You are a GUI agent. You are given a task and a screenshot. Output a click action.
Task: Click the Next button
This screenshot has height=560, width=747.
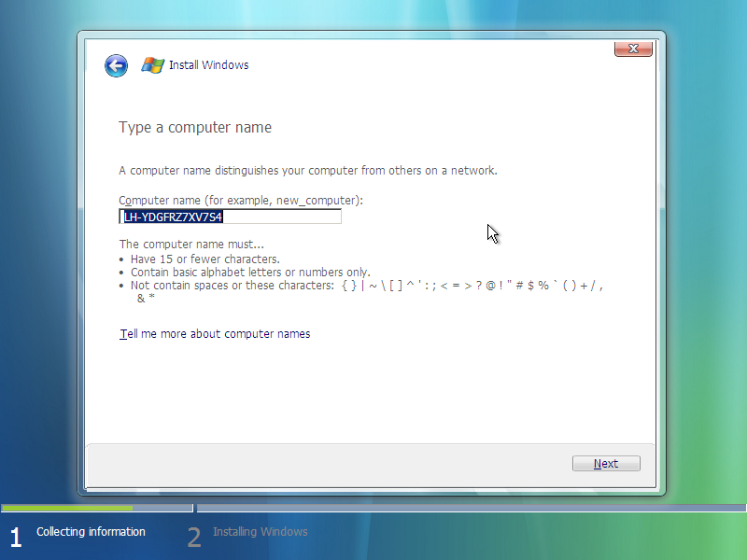point(605,463)
